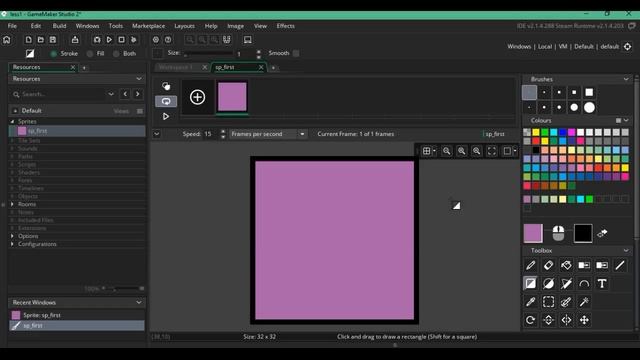Select the Stroke radio option

coord(53,53)
